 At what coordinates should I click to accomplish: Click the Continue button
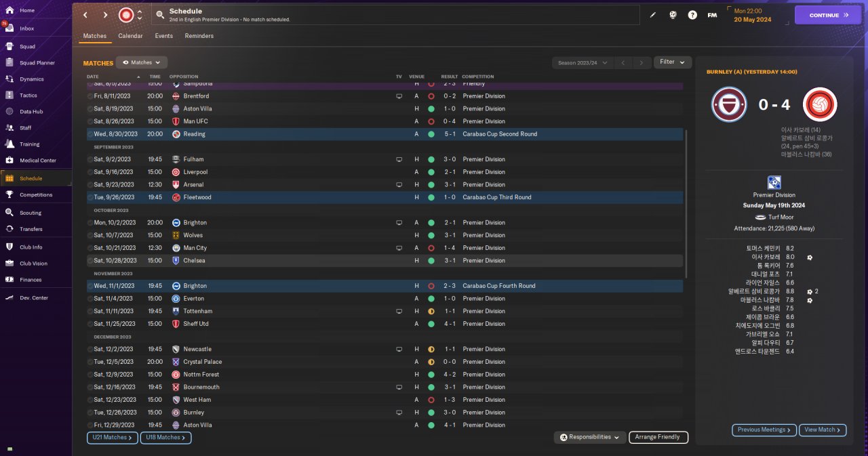[x=828, y=15]
